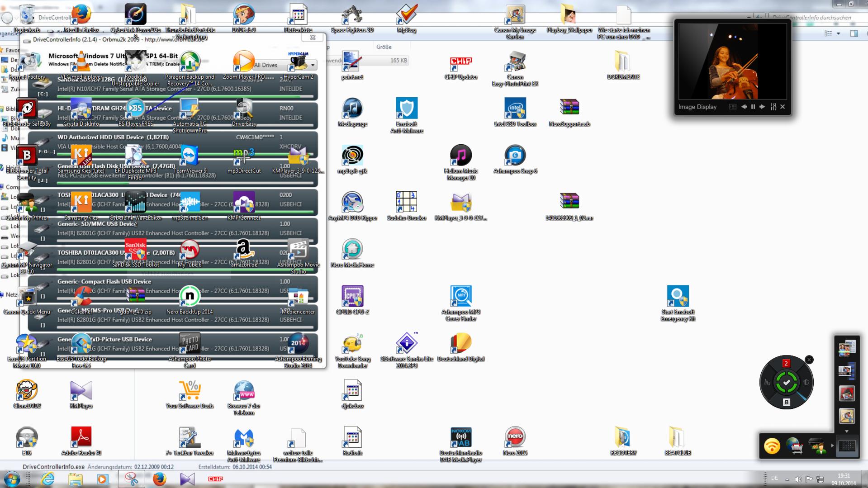Expand the Explorer view options dropdown arrow
This screenshot has height=488, width=868.
pyautogui.click(x=838, y=33)
